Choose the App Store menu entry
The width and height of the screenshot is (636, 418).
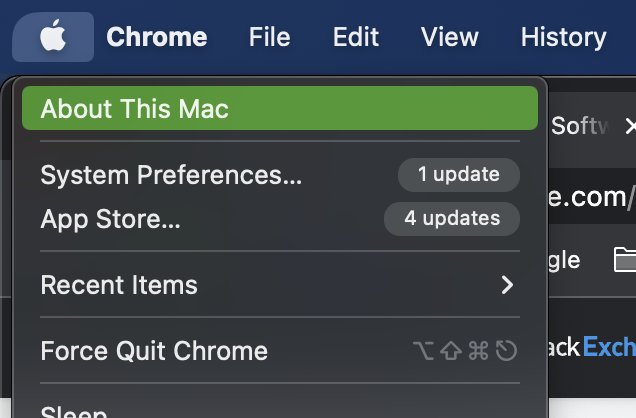click(x=111, y=219)
